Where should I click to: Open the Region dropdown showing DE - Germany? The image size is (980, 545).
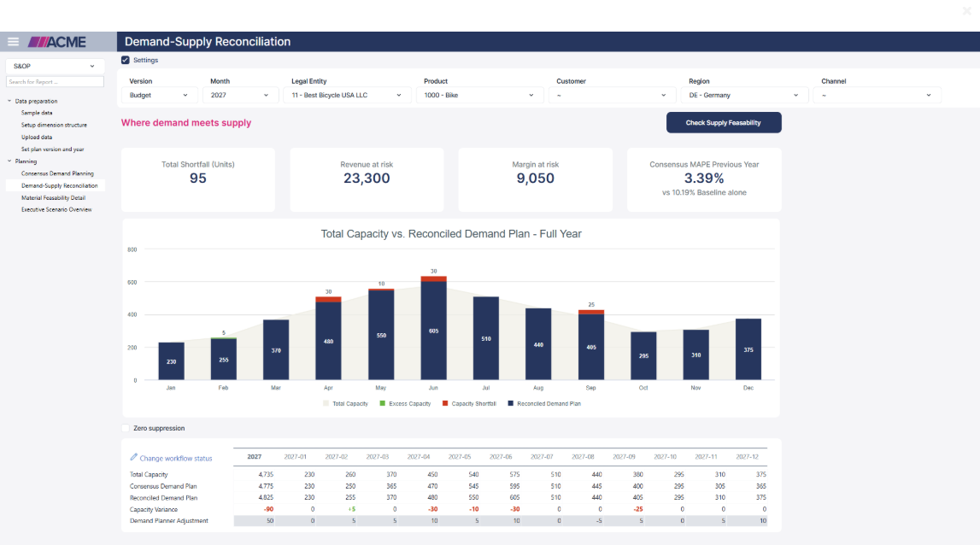click(x=744, y=95)
